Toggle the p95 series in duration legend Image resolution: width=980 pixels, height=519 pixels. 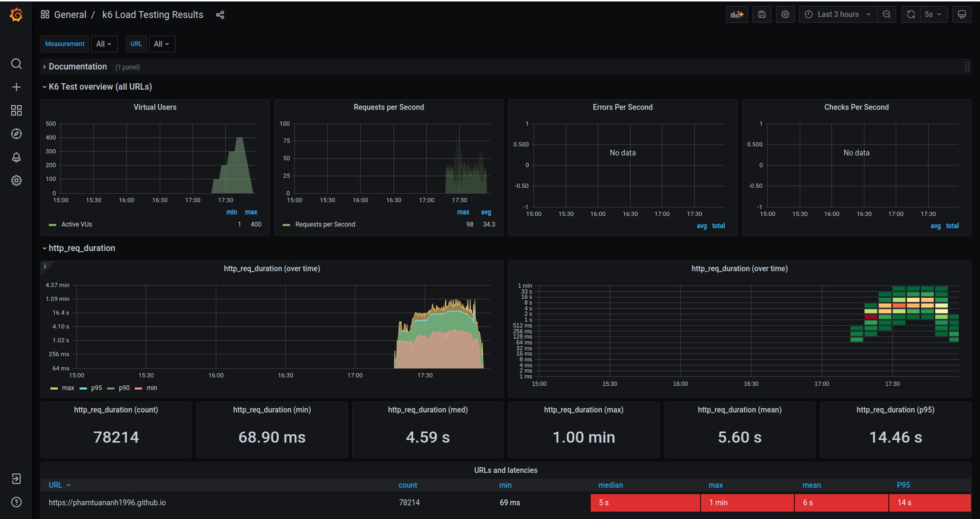tap(96, 388)
